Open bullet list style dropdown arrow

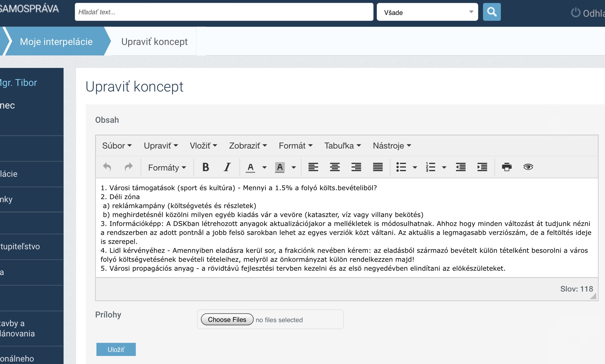[x=415, y=167]
